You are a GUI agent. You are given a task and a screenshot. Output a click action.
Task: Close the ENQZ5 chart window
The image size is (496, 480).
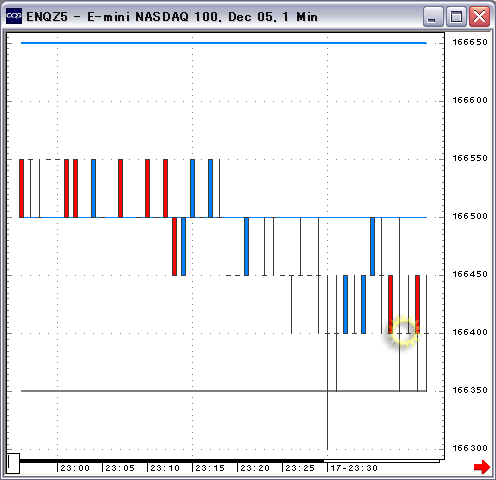coord(479,16)
